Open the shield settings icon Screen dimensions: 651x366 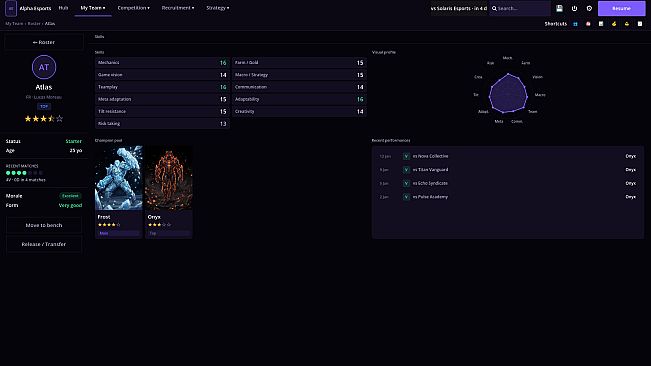(x=589, y=8)
